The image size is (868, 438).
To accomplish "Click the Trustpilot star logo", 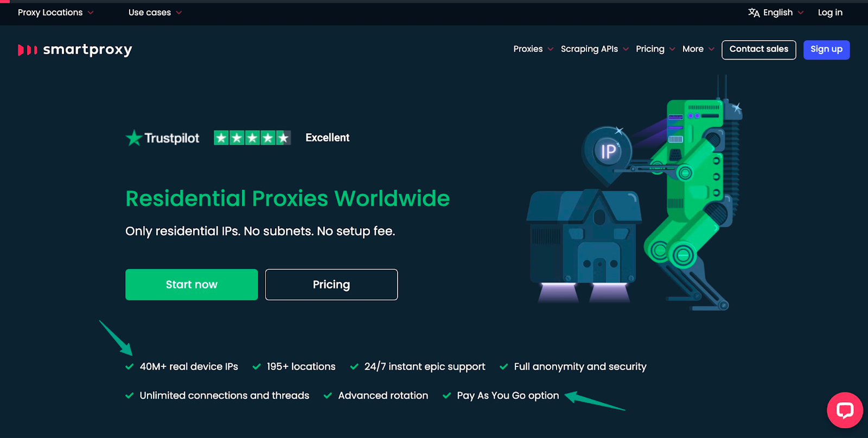I will coord(133,138).
